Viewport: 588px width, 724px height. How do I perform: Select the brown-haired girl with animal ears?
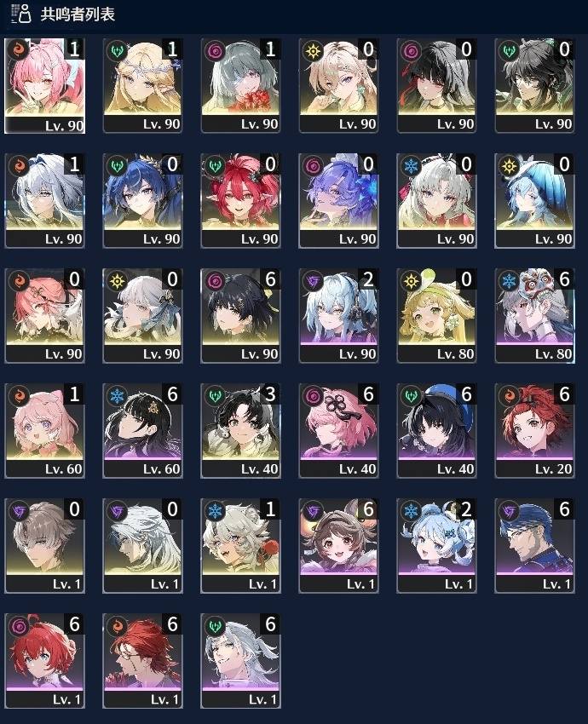338,546
